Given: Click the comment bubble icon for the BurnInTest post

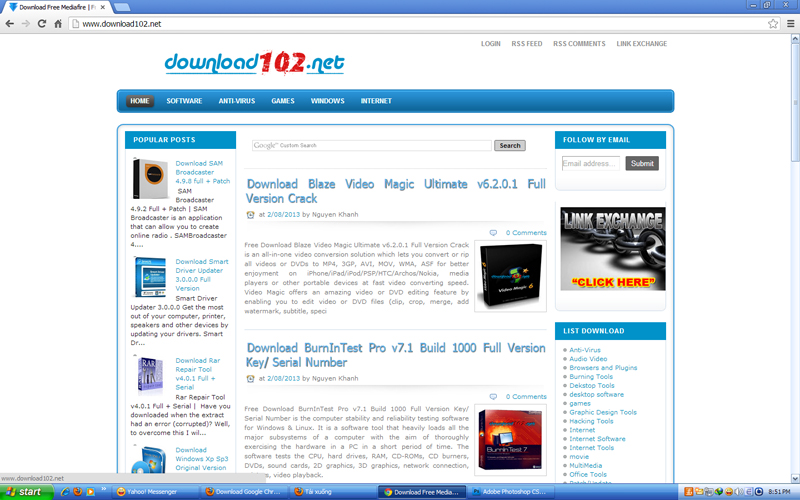Looking at the screenshot, I should pyautogui.click(x=493, y=396).
